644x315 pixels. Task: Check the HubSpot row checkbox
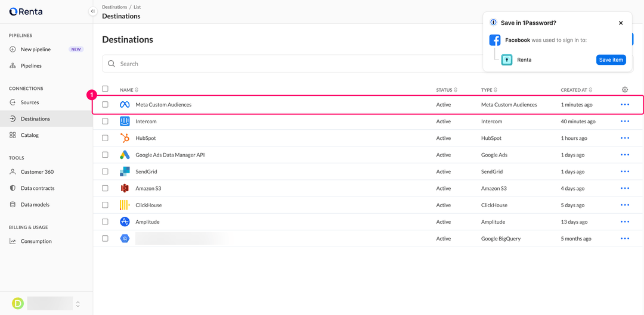tap(105, 138)
